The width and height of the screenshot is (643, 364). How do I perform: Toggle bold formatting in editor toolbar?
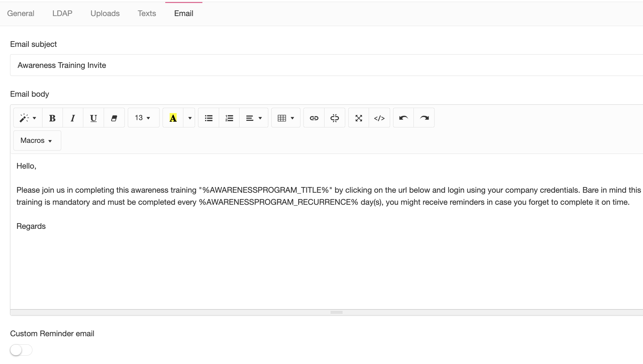pos(52,118)
